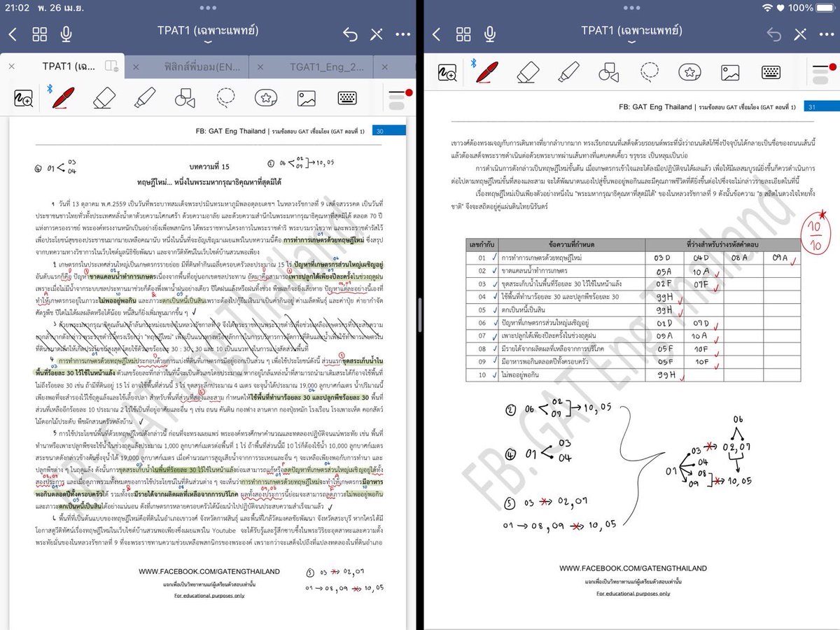Tap the Wi-Fi icon in status bar
This screenshot has width=840, height=630.
point(769,8)
